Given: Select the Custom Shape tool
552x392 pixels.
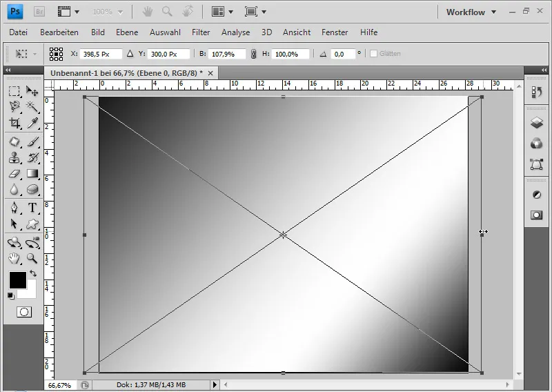Looking at the screenshot, I should tap(32, 224).
